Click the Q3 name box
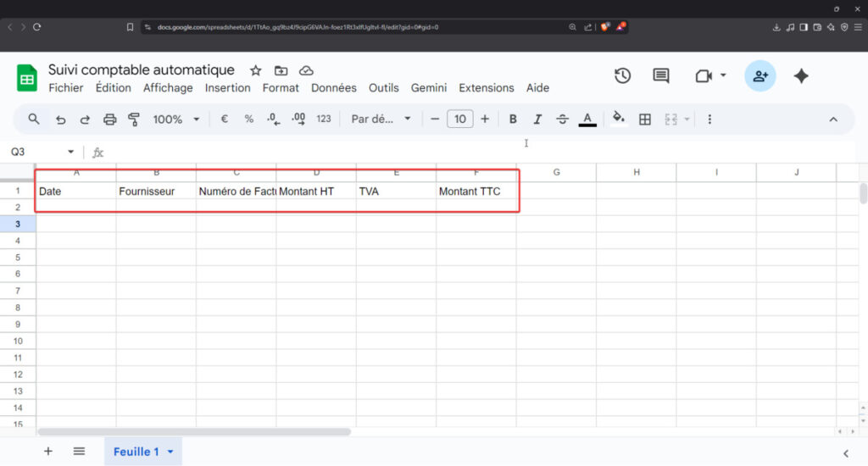The image size is (868, 466). click(x=33, y=152)
